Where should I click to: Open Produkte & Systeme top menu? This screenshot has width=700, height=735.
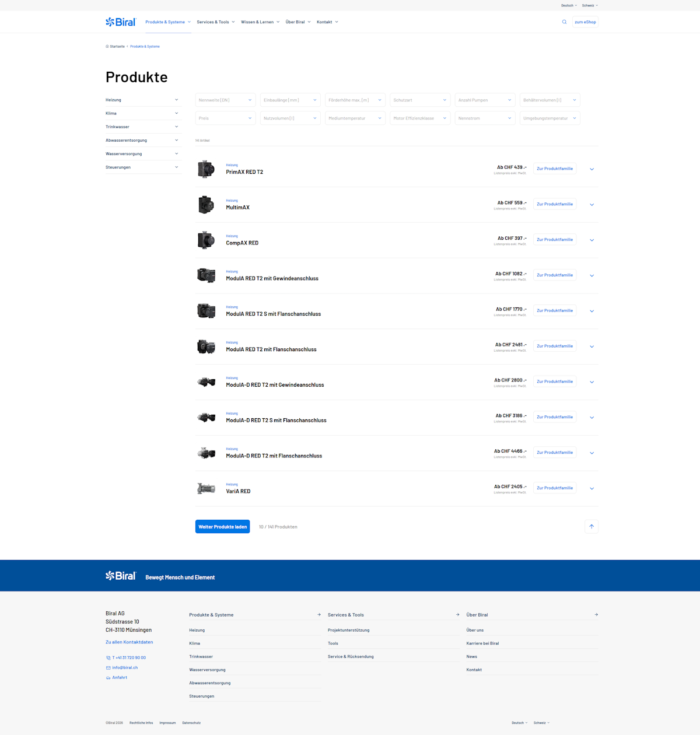click(x=168, y=22)
